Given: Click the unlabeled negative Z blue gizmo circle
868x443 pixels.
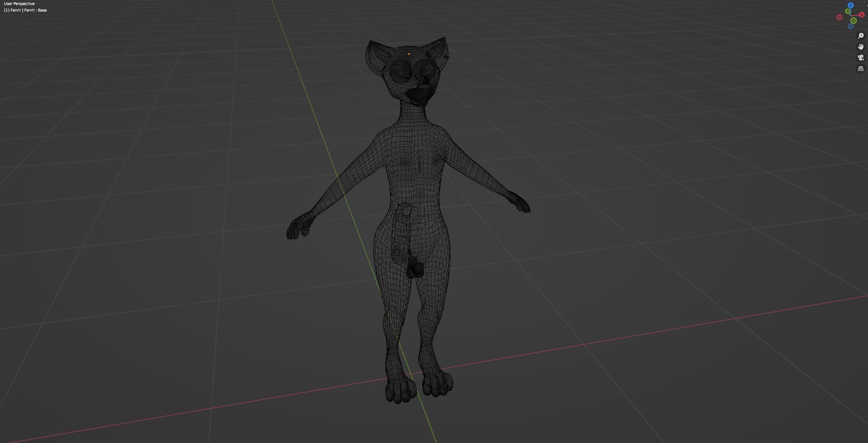Looking at the screenshot, I should 851,26.
